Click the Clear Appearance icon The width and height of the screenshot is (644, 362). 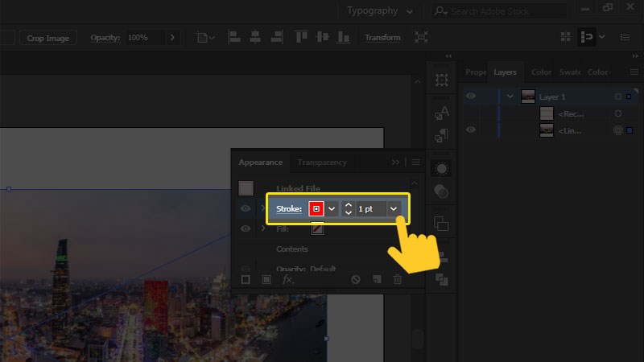tap(356, 280)
